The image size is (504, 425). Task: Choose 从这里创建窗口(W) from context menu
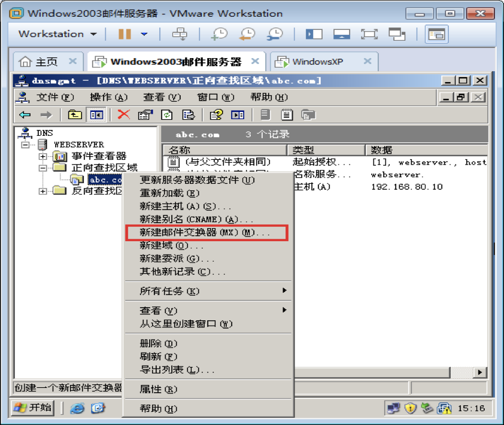[x=208, y=324]
